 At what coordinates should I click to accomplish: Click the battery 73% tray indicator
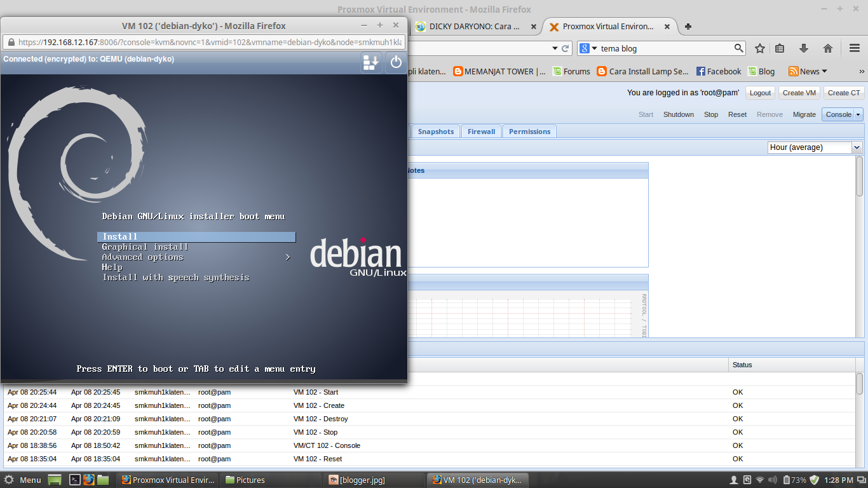794,480
